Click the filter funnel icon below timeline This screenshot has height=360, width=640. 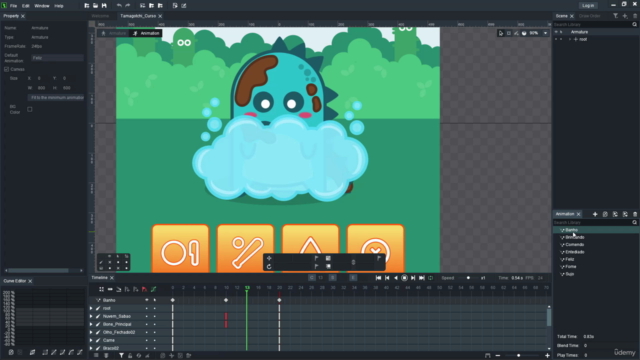121,356
